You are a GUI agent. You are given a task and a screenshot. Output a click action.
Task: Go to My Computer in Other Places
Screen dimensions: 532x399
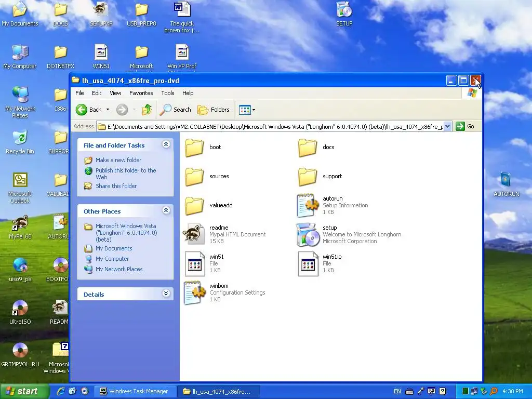(112, 259)
